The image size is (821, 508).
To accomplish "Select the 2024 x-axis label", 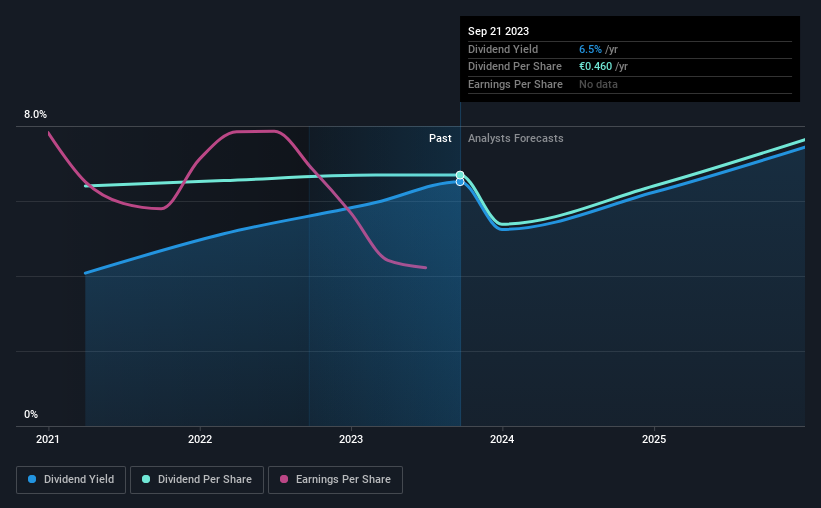I will (502, 439).
